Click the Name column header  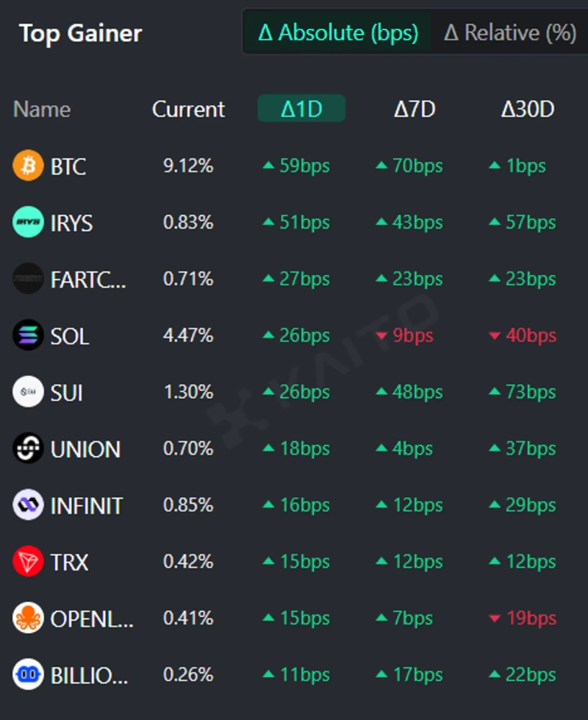pos(42,109)
